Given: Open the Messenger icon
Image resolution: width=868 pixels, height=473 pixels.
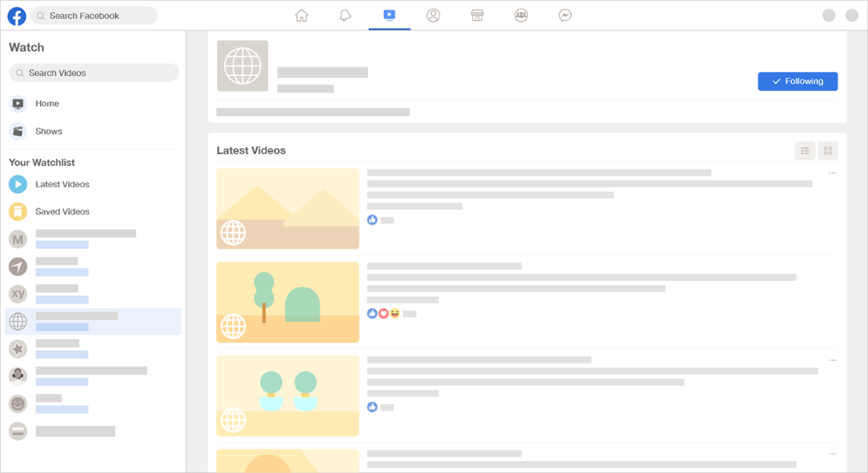Looking at the screenshot, I should (565, 15).
